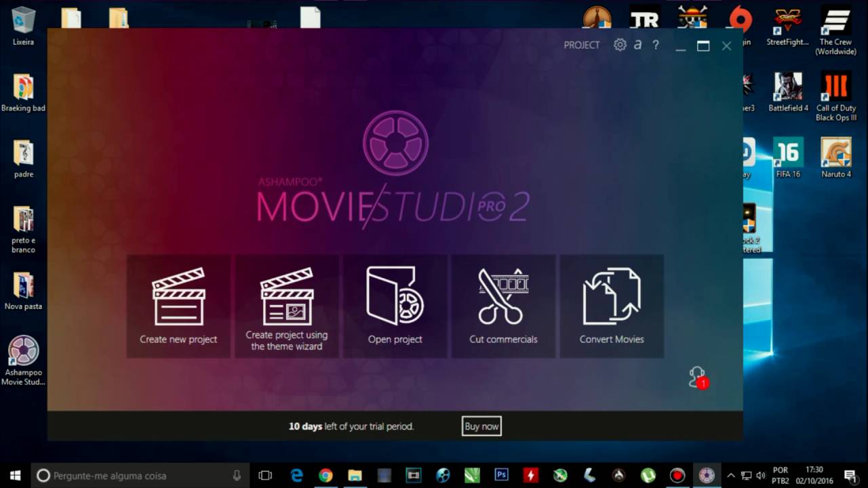Image resolution: width=868 pixels, height=488 pixels.
Task: Open help with the question mark icon
Action: 656,45
